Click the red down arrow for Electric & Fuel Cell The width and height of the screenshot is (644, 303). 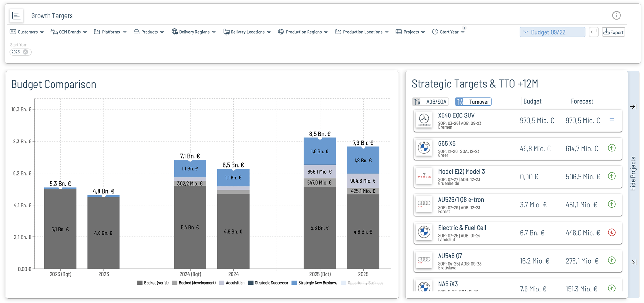pyautogui.click(x=612, y=232)
